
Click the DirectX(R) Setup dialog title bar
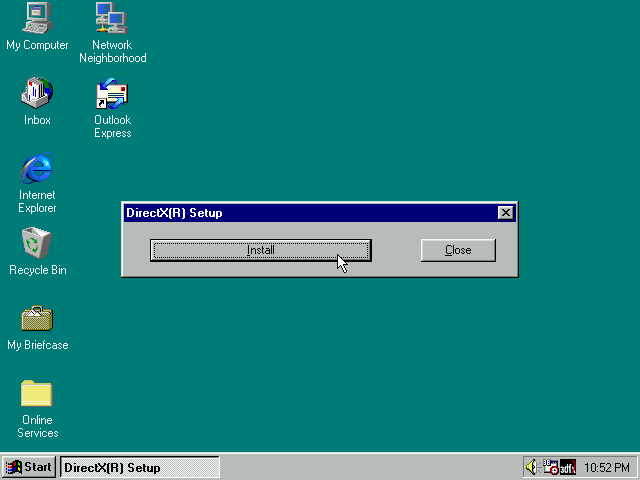point(300,213)
